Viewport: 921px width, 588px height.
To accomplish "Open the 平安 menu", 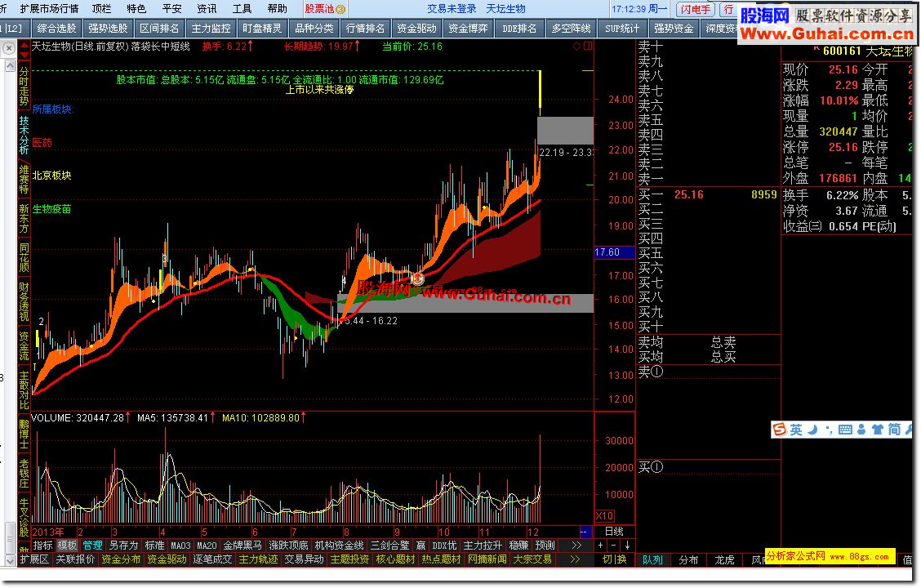I will (172, 9).
